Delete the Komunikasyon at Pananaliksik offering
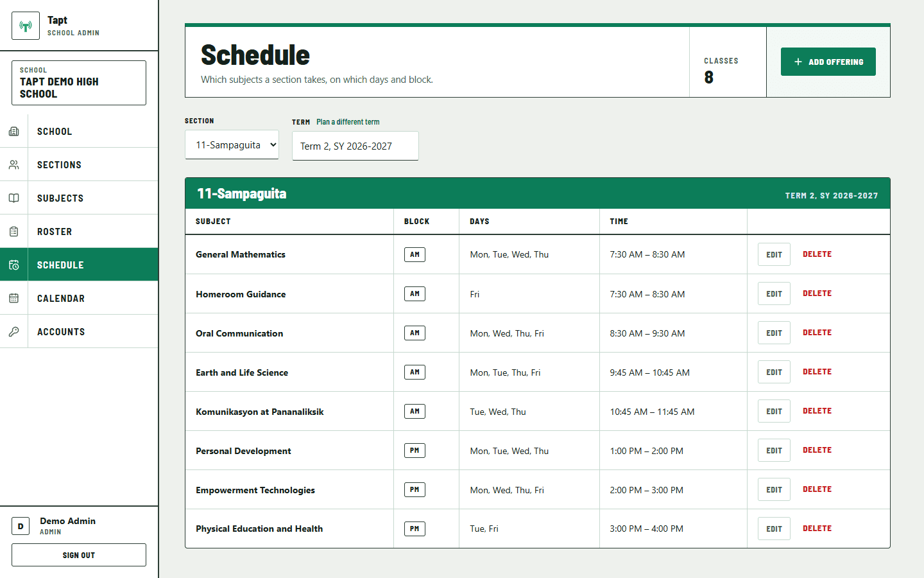924x578 pixels. point(817,411)
